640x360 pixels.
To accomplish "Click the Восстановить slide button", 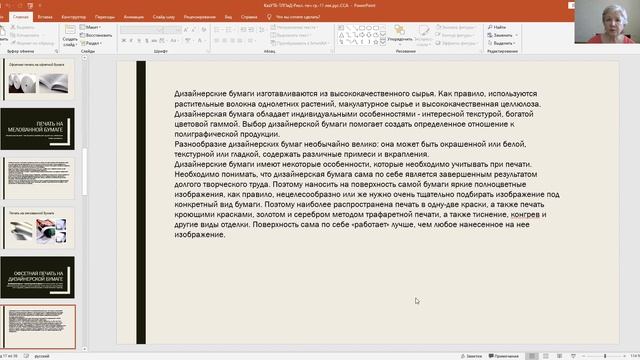I will point(96,35).
